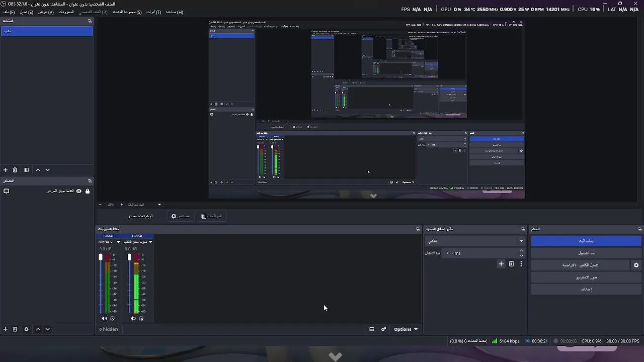Open the desktop audio channel dropdown arrow

tap(150, 242)
